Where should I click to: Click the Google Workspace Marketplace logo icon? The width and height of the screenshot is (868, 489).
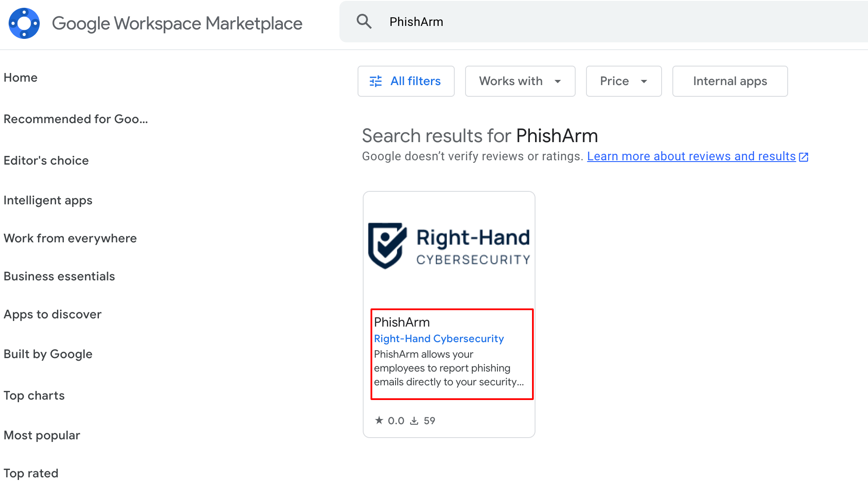[x=24, y=23]
